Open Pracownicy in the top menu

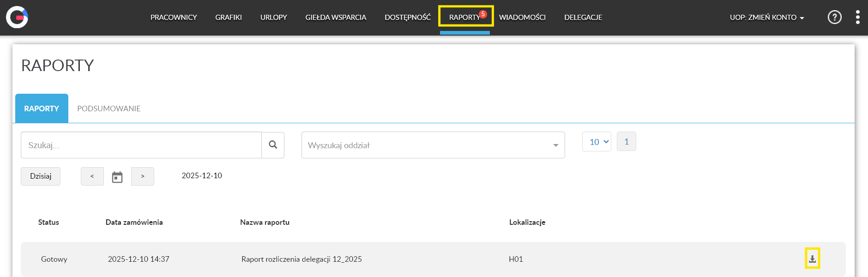coord(174,18)
